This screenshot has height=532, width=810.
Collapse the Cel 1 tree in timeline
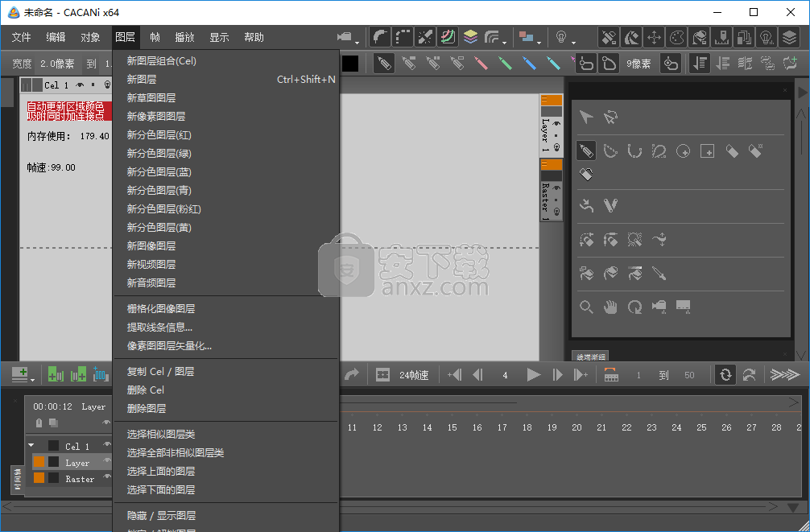pos(31,445)
